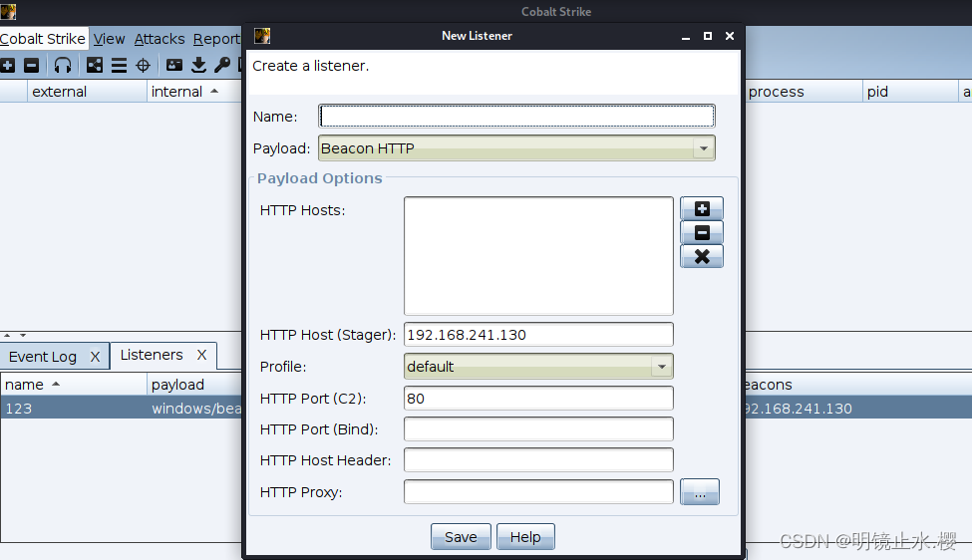Sort sessions by pid column
This screenshot has width=972, height=560.
910,92
